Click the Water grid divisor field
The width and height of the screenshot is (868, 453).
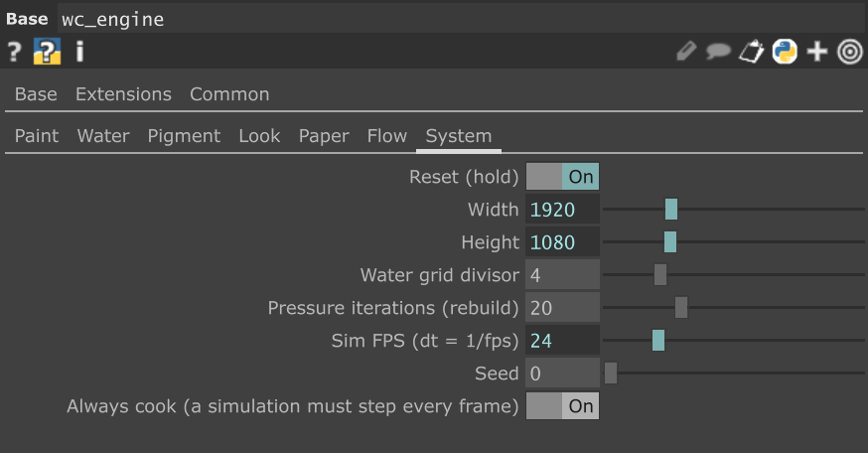pos(562,274)
